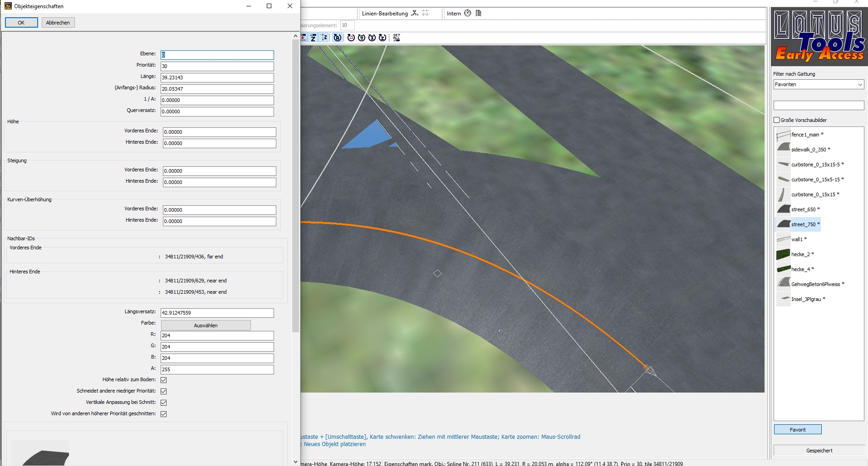Screen dimensions: 868x466
Task: Click the favorites search text field
Action: point(819,105)
